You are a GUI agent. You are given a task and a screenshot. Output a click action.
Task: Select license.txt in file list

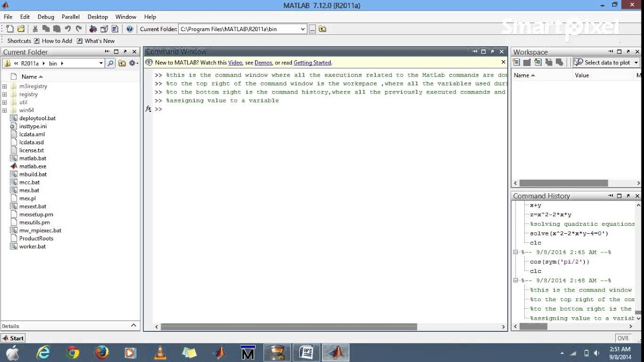[31, 150]
